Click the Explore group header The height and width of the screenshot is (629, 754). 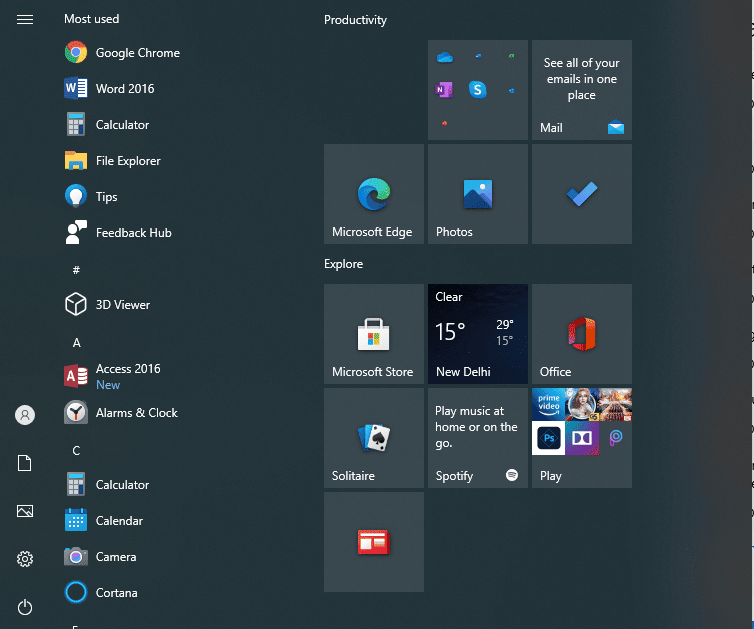coord(343,264)
